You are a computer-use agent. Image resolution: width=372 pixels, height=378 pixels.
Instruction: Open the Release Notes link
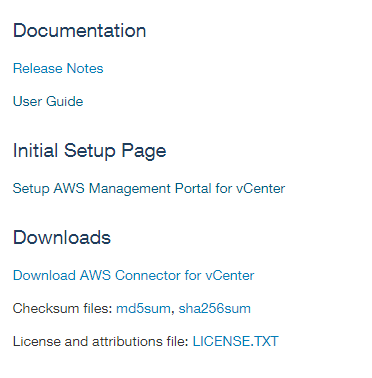point(58,68)
